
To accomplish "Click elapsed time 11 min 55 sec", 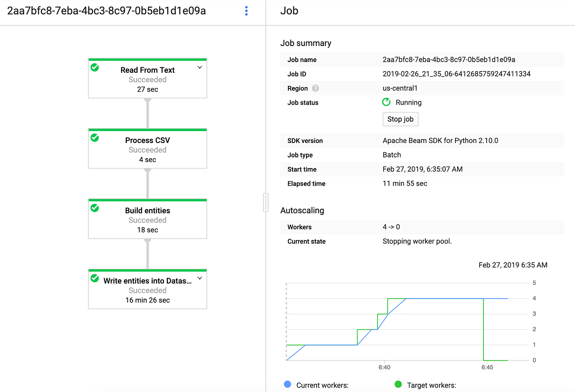I will (405, 184).
